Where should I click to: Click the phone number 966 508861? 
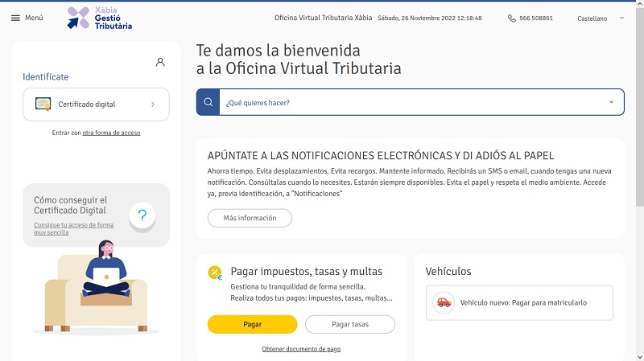536,18
